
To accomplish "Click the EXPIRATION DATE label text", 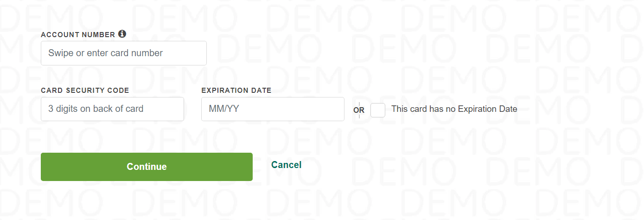I will point(236,91).
